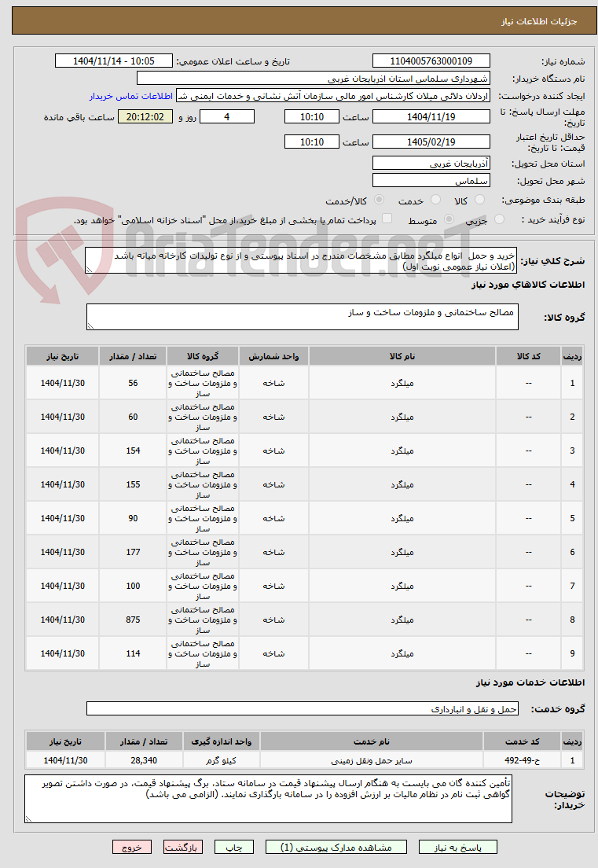Click the واحد شمارش column header
Screen dimensions: 598x868
pyautogui.click(x=273, y=356)
